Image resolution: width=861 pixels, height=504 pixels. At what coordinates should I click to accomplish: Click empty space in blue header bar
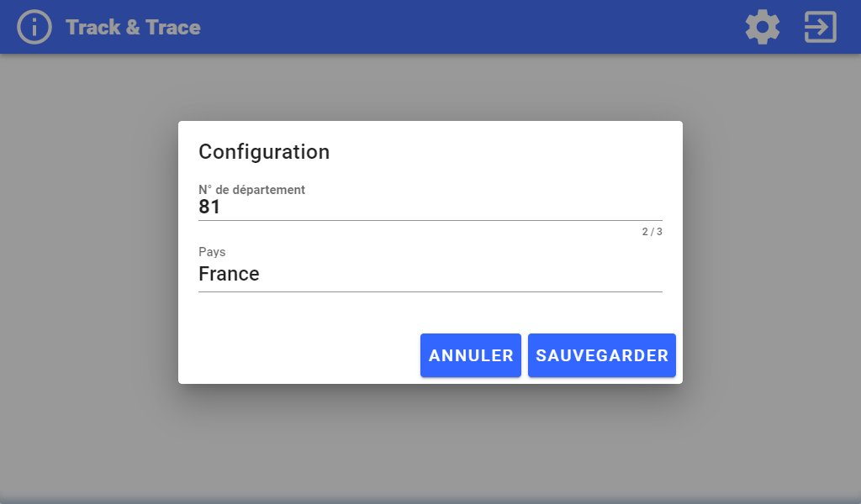click(473, 27)
